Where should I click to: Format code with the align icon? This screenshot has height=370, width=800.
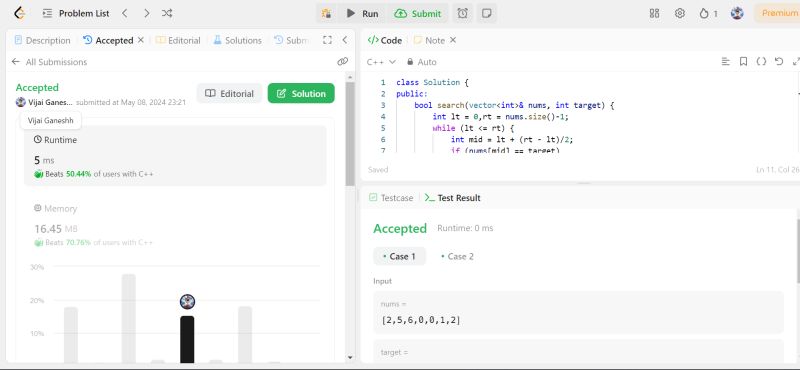click(726, 62)
